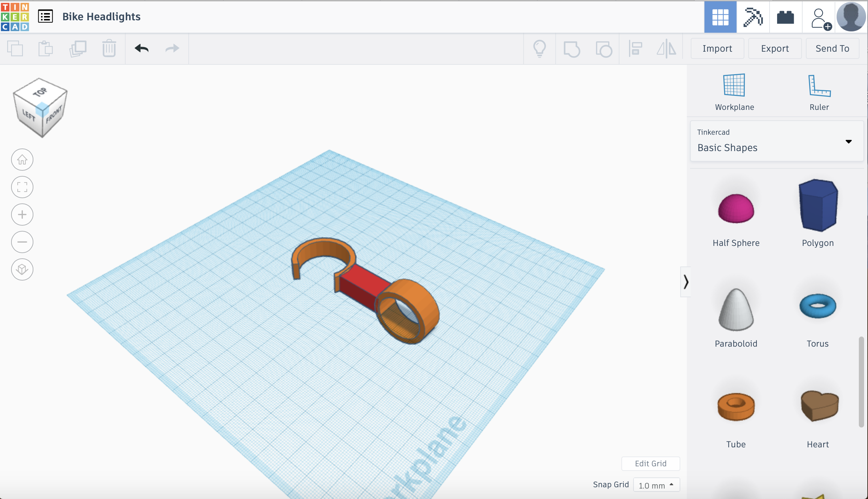Expand the Basic Shapes dropdown
Viewport: 868px width, 499px height.
(x=776, y=141)
